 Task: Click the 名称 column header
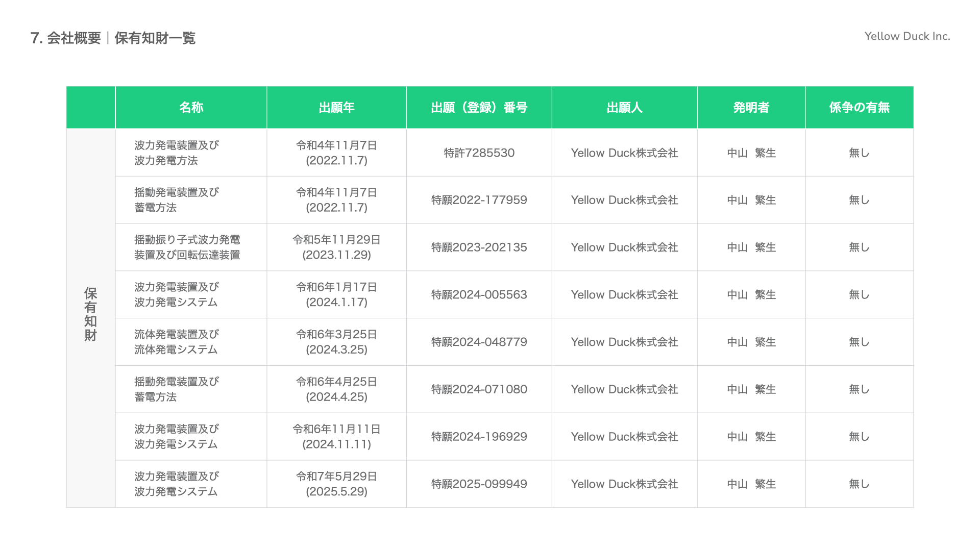point(191,108)
